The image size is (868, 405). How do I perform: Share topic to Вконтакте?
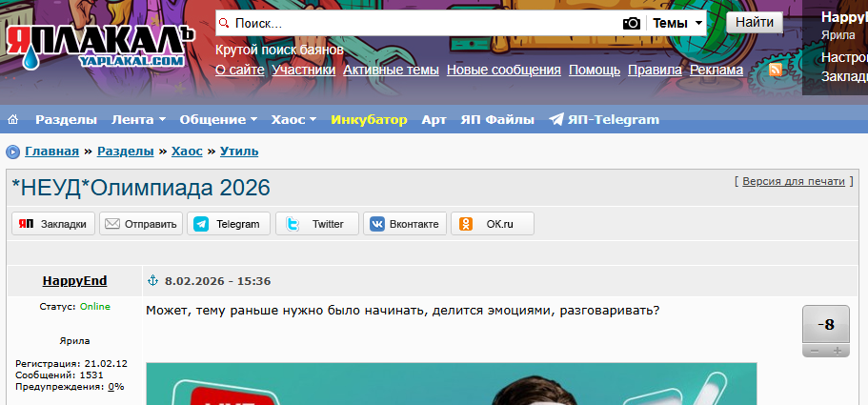click(405, 224)
